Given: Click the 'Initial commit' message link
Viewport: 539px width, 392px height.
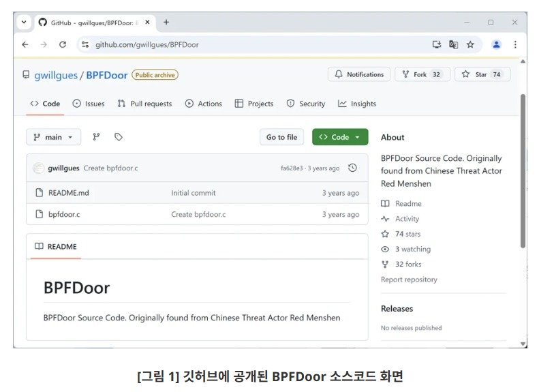Looking at the screenshot, I should [194, 193].
